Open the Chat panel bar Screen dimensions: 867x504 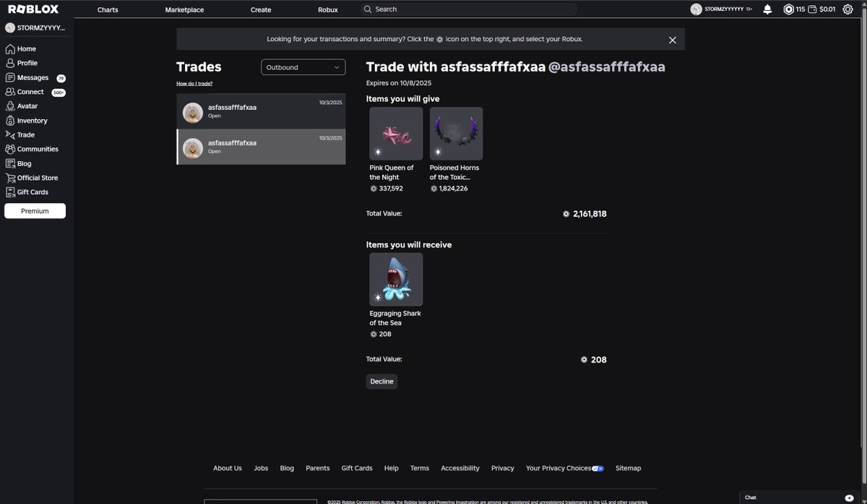[x=799, y=497]
